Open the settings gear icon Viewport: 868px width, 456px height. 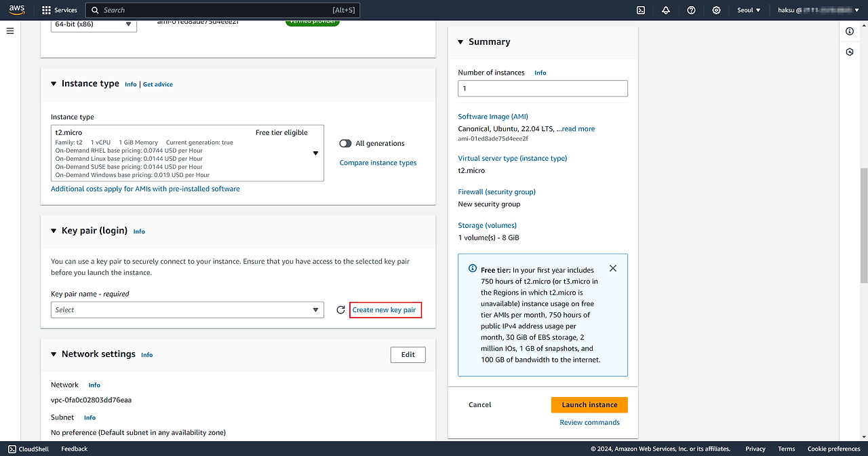tap(716, 10)
